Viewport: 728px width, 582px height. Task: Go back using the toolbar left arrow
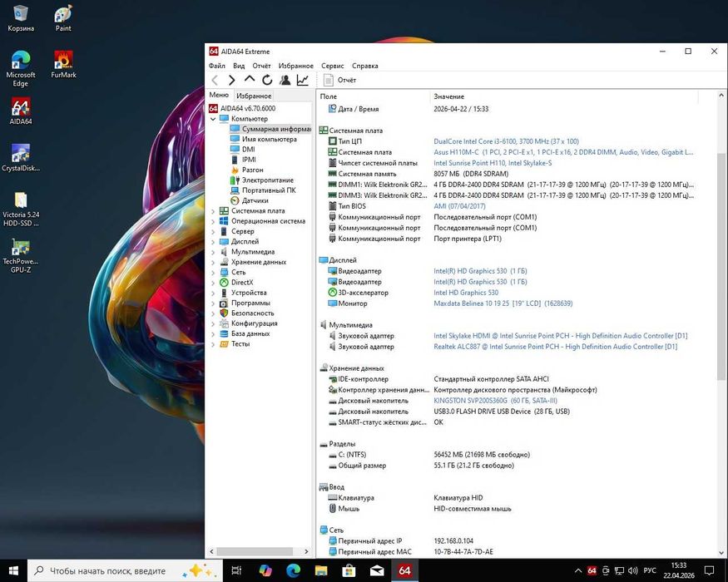(x=215, y=80)
